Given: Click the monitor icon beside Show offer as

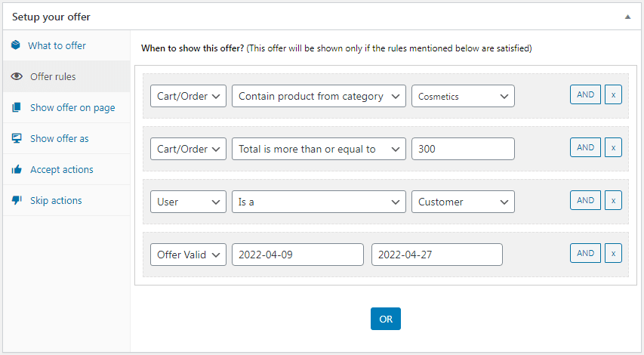Looking at the screenshot, I should coord(17,138).
